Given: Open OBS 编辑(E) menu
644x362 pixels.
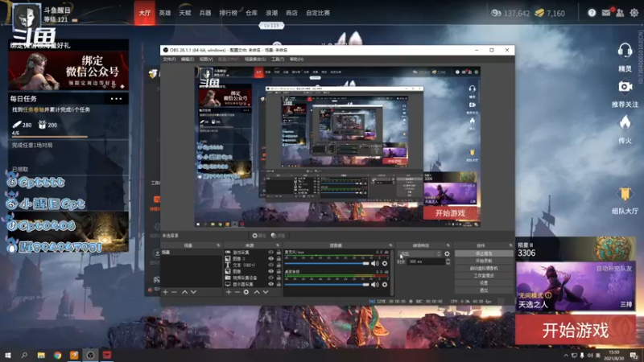Looking at the screenshot, I should (188, 60).
